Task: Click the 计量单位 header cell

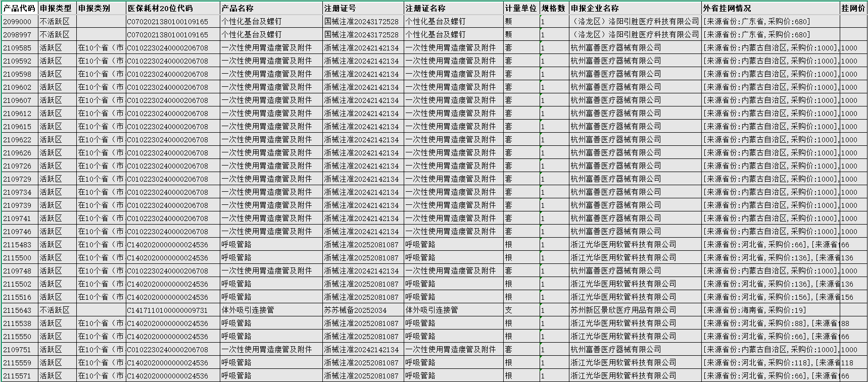Action: click(521, 9)
